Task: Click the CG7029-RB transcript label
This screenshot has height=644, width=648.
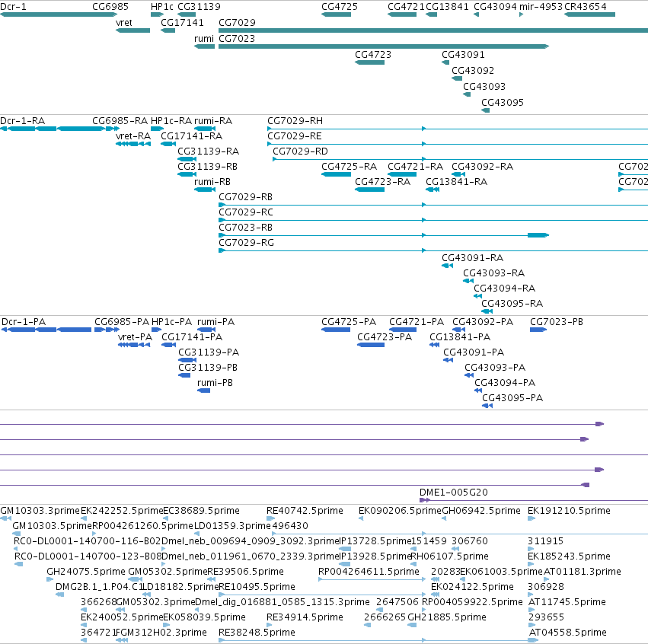Action: pyautogui.click(x=245, y=197)
